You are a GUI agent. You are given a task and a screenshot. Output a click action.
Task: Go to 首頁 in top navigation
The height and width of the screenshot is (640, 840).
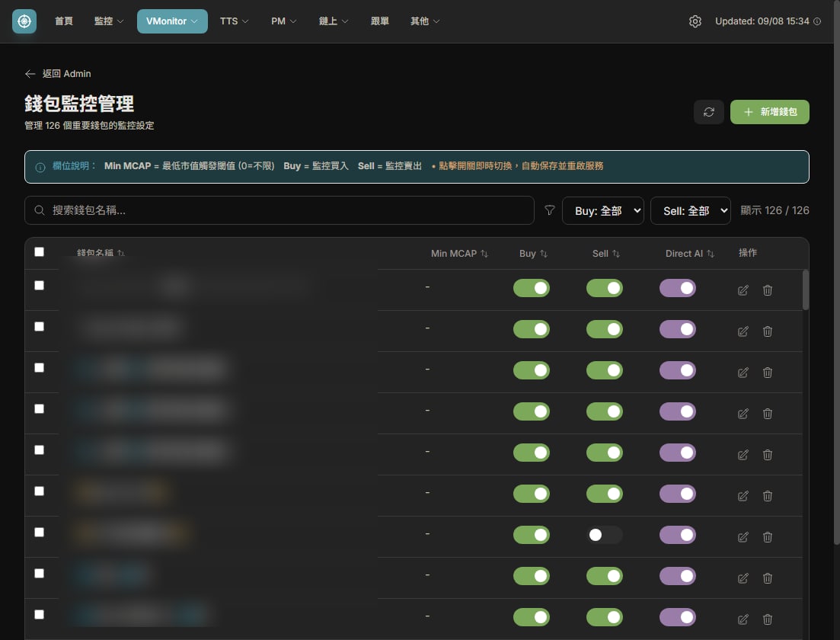point(64,21)
